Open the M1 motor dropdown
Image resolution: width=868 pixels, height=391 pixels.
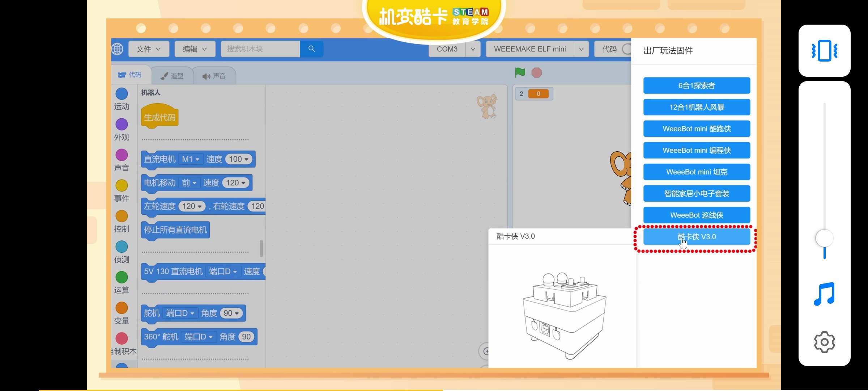[x=191, y=159]
